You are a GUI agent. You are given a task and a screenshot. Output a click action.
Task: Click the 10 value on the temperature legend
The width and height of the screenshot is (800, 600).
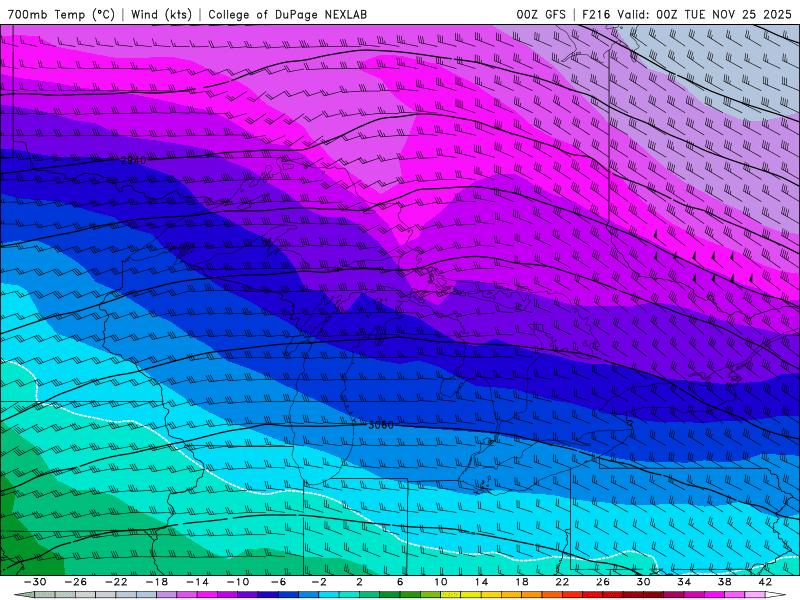pos(441,582)
